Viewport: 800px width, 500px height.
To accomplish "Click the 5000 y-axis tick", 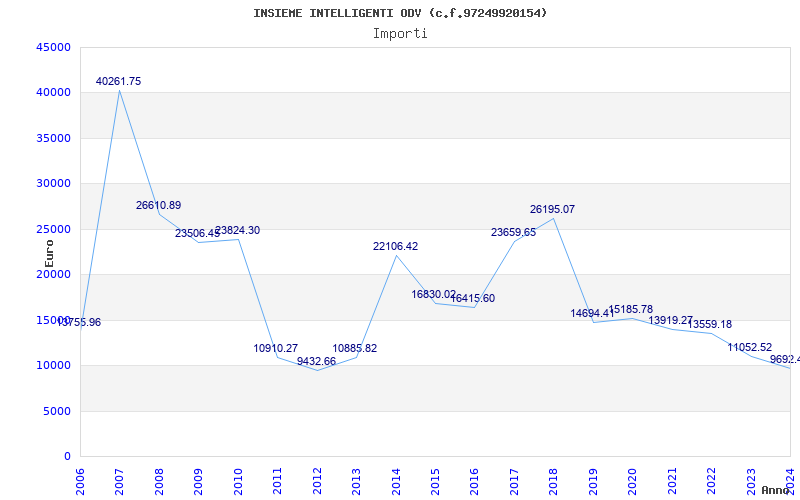I will [57, 411].
